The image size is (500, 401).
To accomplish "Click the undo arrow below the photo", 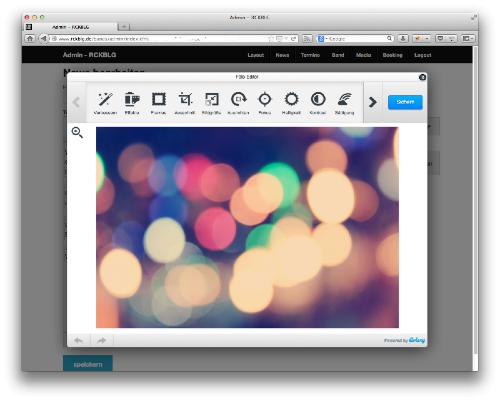I will (79, 340).
